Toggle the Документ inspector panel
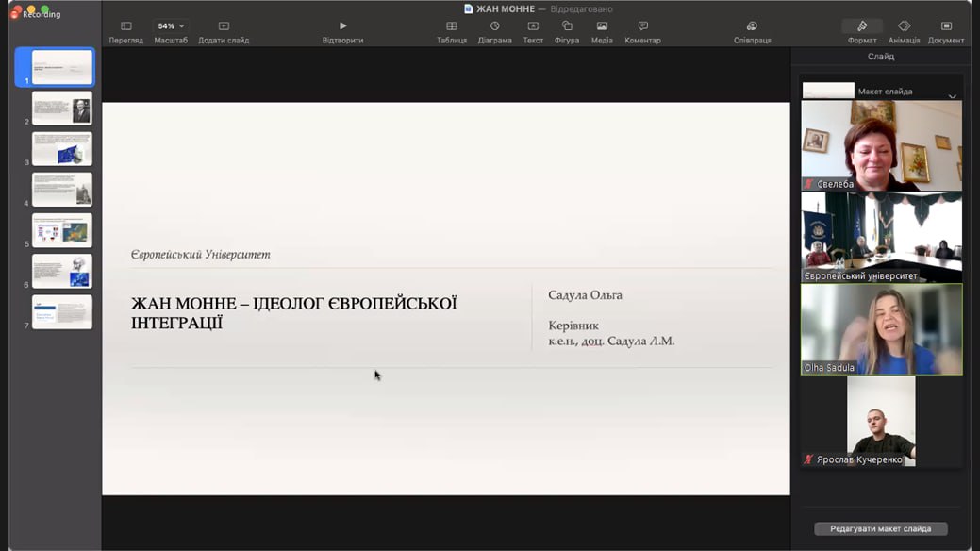Viewport: 980px width, 551px height. [946, 26]
